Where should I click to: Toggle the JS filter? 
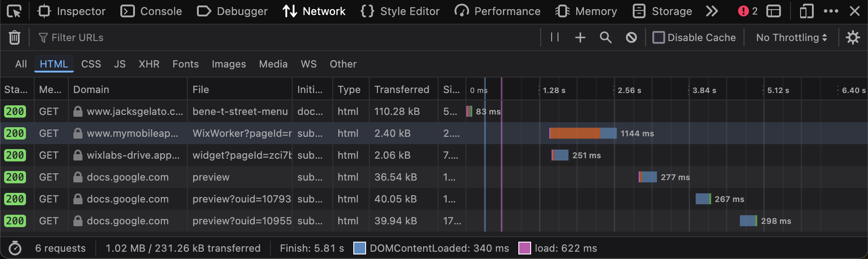click(120, 64)
